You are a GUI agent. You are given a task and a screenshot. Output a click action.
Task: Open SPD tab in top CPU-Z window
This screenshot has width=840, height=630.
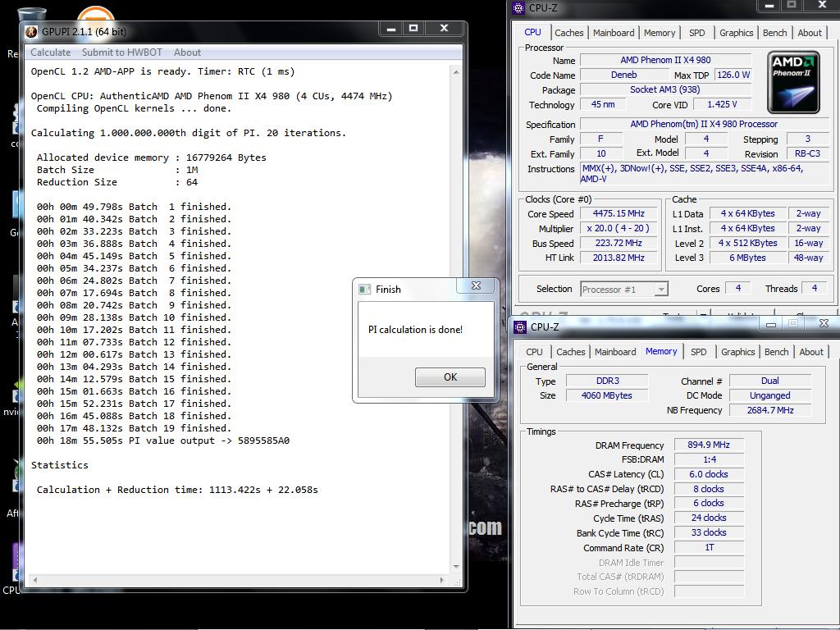(697, 33)
